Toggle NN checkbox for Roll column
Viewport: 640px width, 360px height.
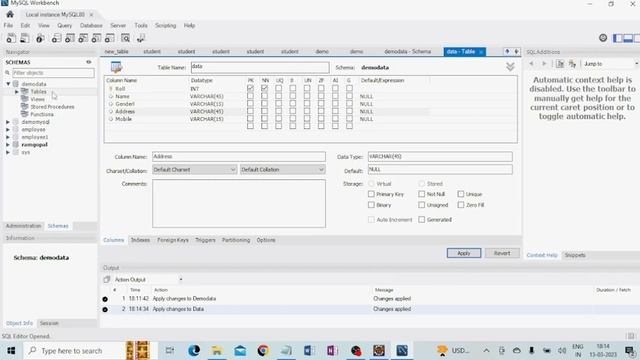pyautogui.click(x=264, y=88)
